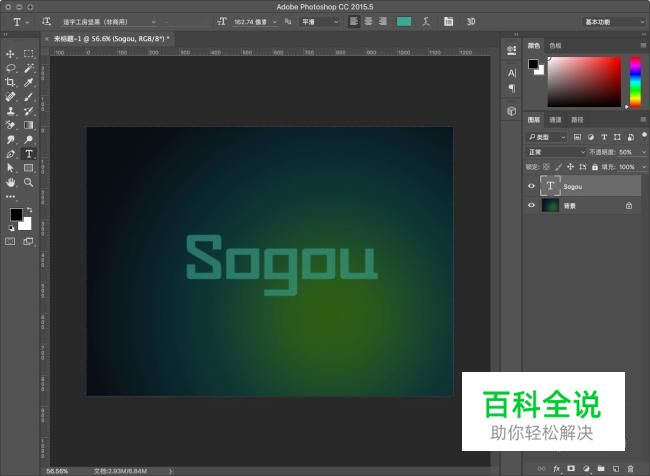Open the layer filter type dropdown

pyautogui.click(x=546, y=137)
